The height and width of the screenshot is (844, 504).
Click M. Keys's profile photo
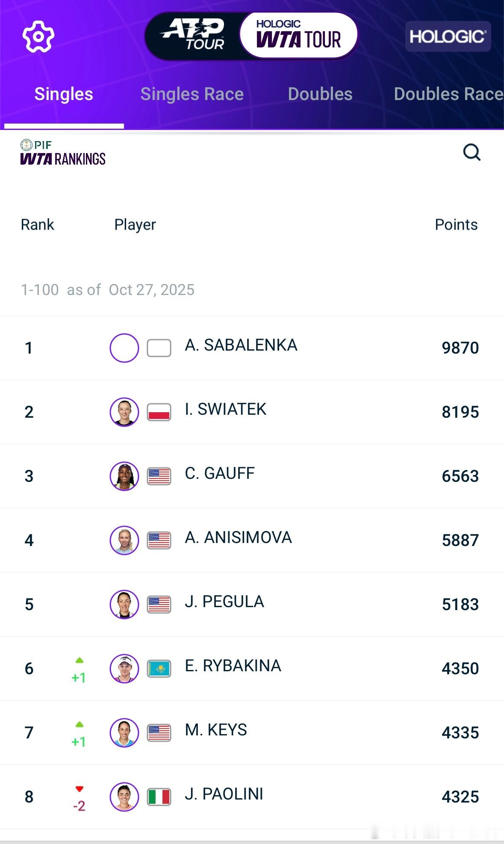pos(124,733)
